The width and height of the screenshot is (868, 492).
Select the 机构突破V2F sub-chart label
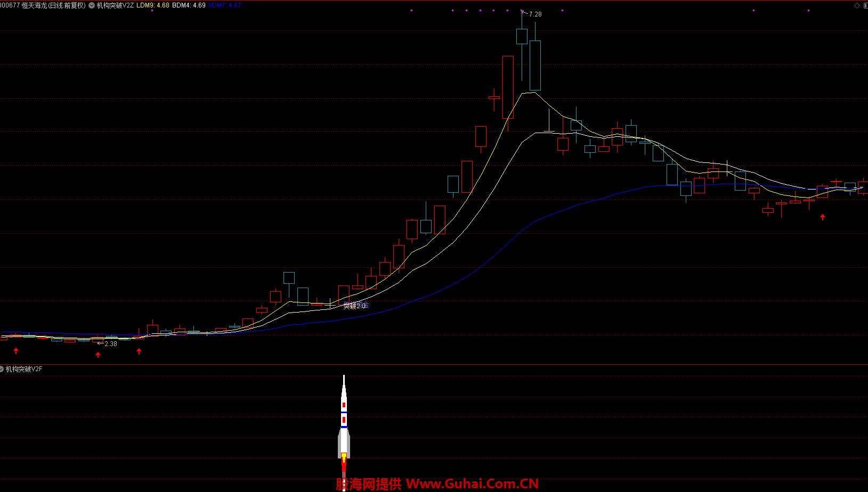click(24, 369)
